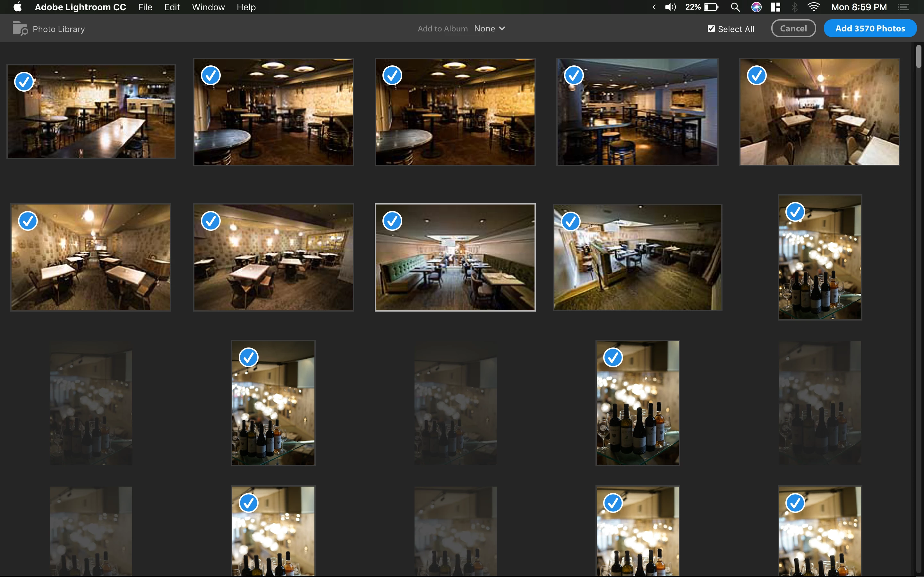The width and height of the screenshot is (924, 577).
Task: Open the Edit menu
Action: click(x=172, y=7)
